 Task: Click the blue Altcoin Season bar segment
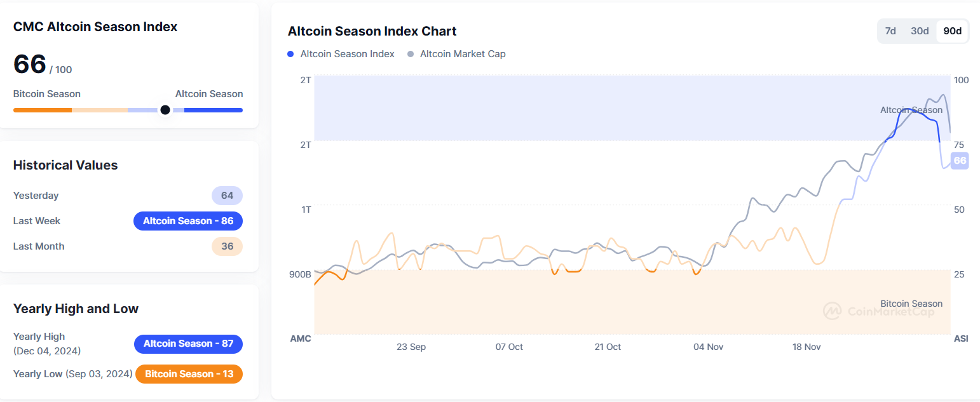click(x=213, y=110)
